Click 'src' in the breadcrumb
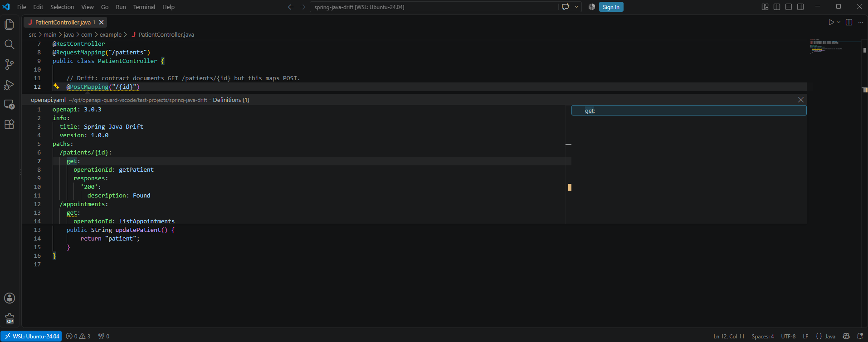Image resolution: width=868 pixels, height=342 pixels. click(33, 34)
